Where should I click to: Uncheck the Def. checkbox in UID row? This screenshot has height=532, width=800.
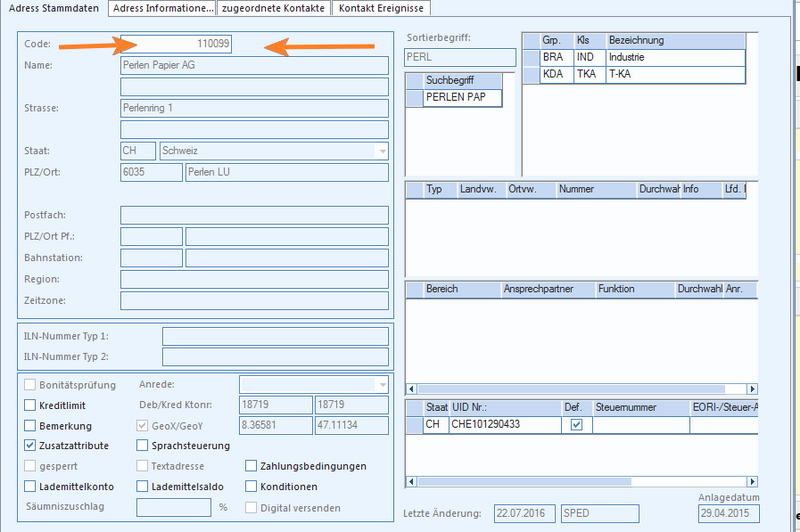click(x=577, y=424)
